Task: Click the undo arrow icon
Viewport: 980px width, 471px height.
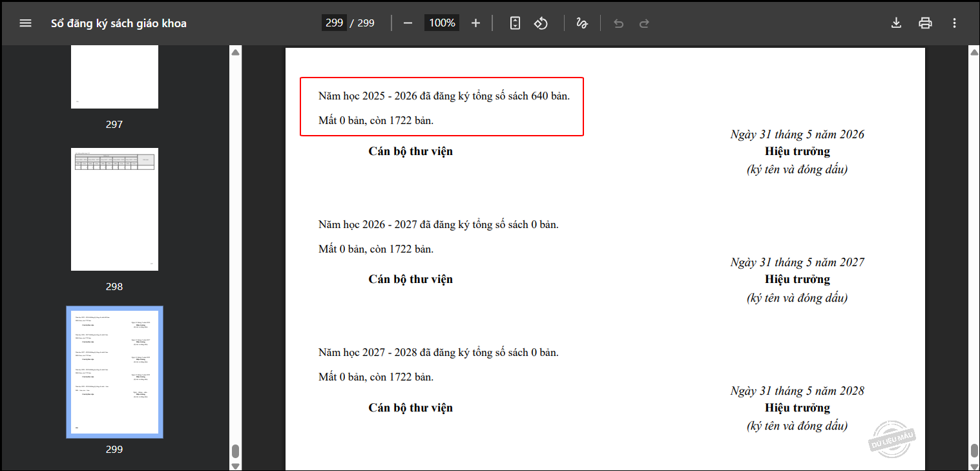Action: [x=618, y=23]
